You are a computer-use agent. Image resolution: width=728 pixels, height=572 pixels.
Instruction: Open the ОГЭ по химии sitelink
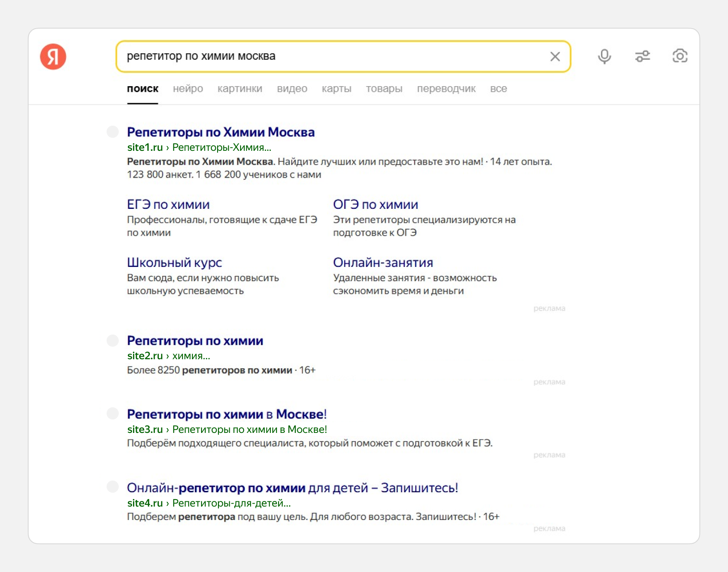point(376,205)
